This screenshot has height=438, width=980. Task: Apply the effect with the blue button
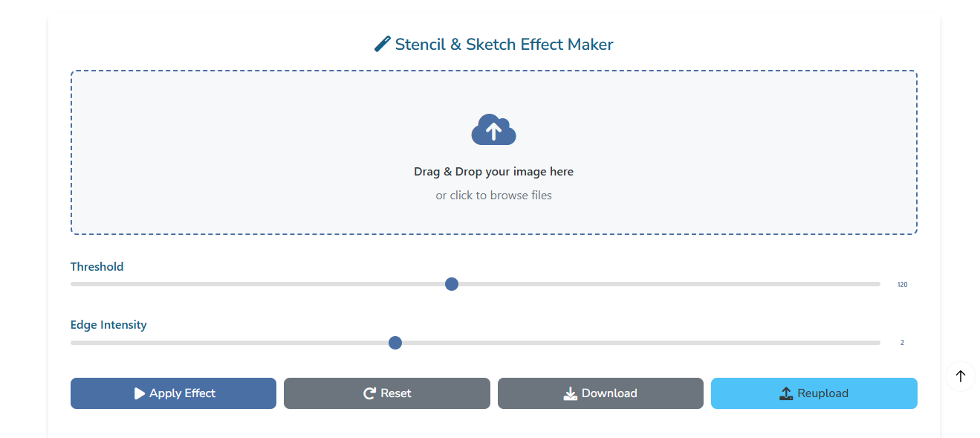[x=173, y=393]
